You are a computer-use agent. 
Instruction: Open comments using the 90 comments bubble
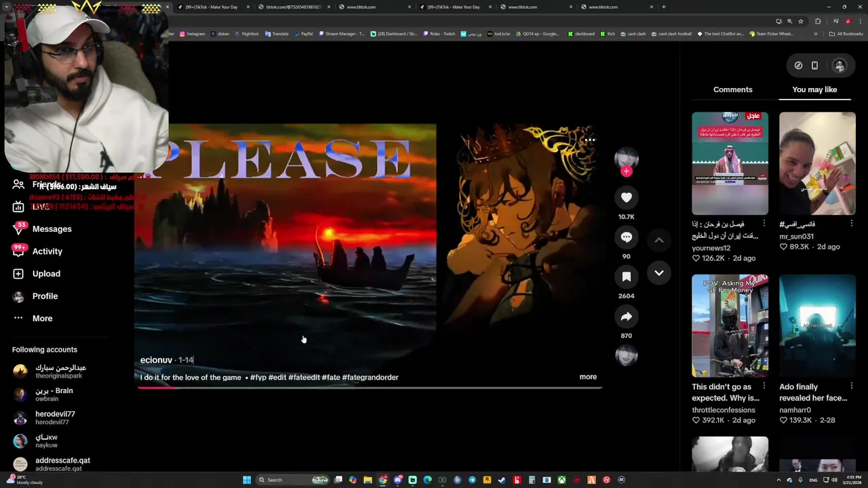click(626, 237)
